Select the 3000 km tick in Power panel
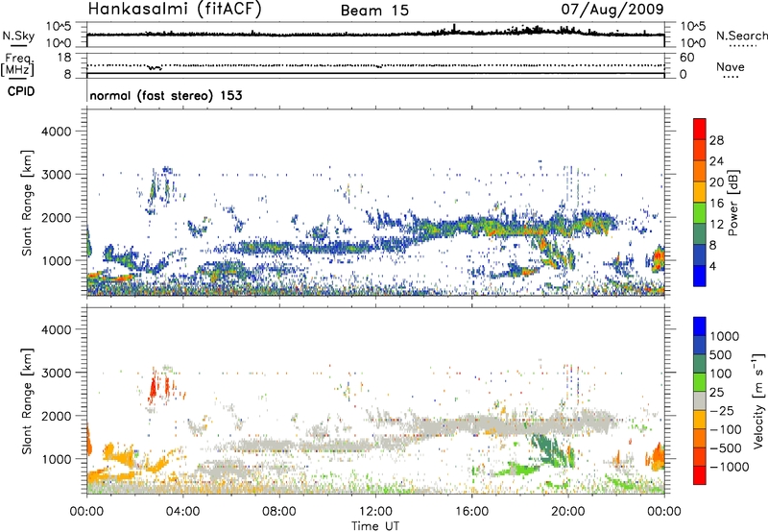Image resolution: width=768 pixels, height=532 pixels. pos(56,175)
